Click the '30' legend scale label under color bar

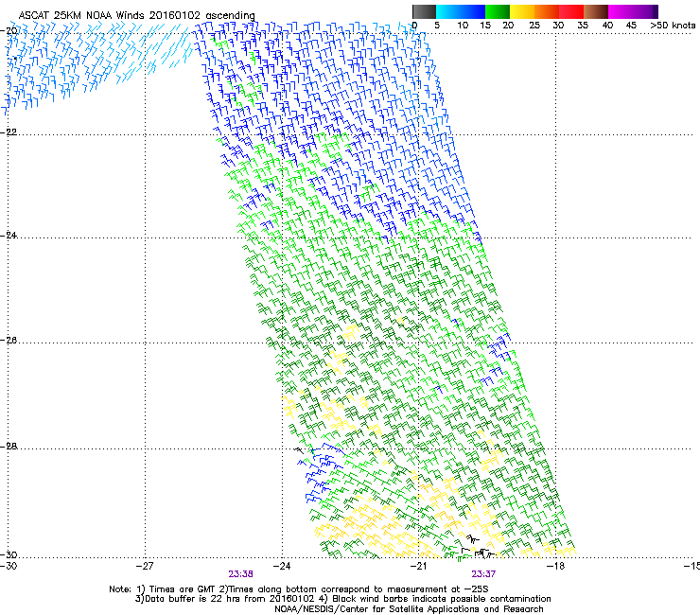coord(558,26)
